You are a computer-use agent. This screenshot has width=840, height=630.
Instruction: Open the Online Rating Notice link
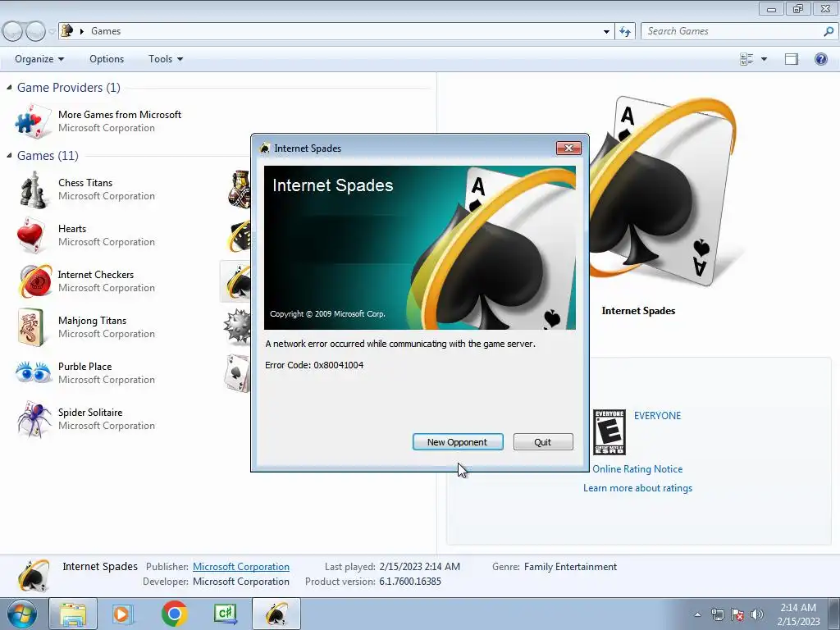pos(637,468)
